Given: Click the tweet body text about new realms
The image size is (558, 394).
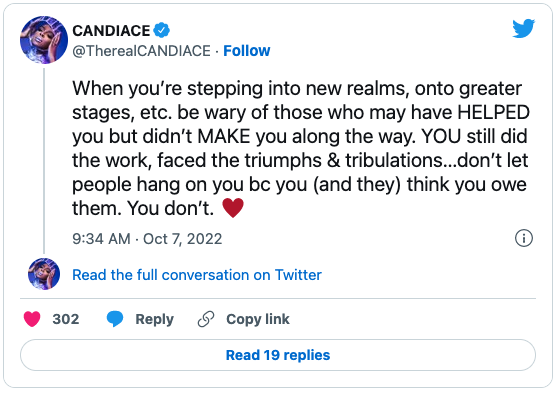Looking at the screenshot, I should pos(301,148).
